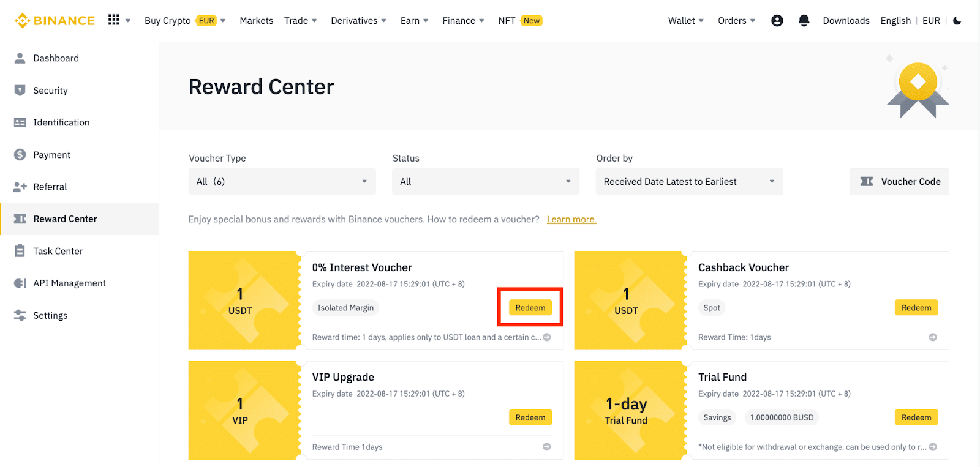Open the Downloads menu item
This screenshot has height=467, width=980.
[x=846, y=21]
